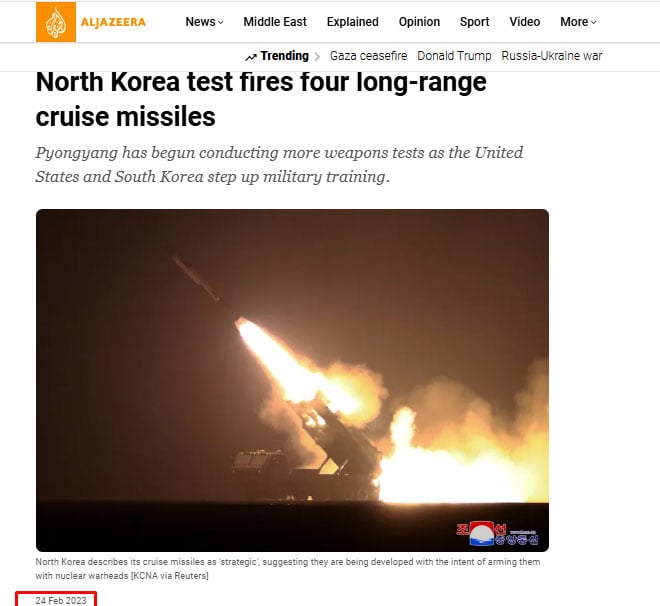The width and height of the screenshot is (660, 606).
Task: Open Gaza ceasefire trending topic
Action: point(368,56)
